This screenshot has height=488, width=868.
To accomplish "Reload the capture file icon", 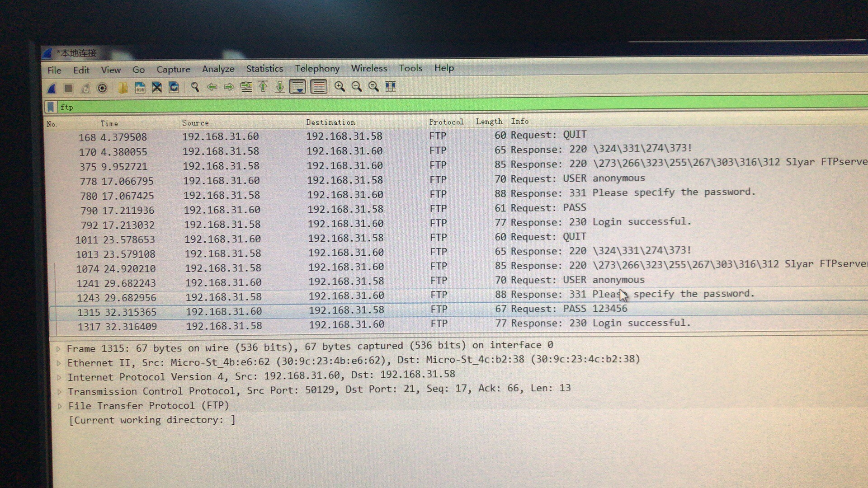I will [174, 87].
